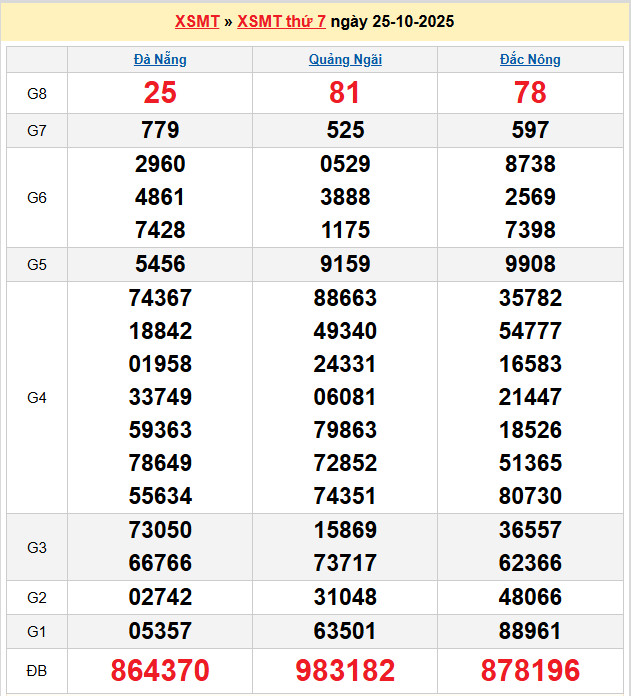This screenshot has height=696, width=631.
Task: Click G1 result 05357 for Đà Nẵng
Action: tap(160, 631)
